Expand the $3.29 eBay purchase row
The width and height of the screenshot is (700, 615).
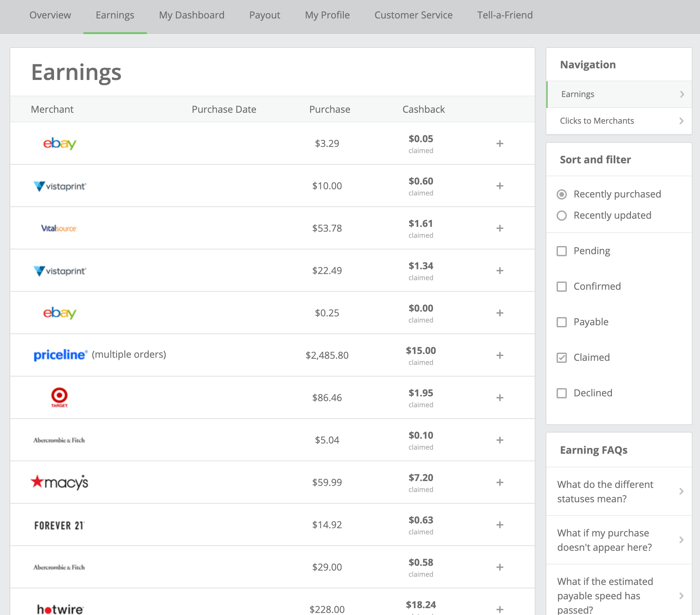coord(500,143)
